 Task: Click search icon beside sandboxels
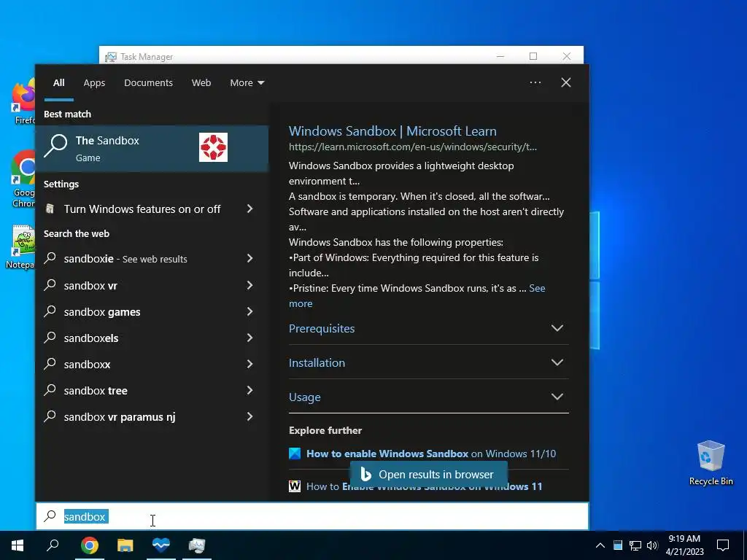click(50, 338)
